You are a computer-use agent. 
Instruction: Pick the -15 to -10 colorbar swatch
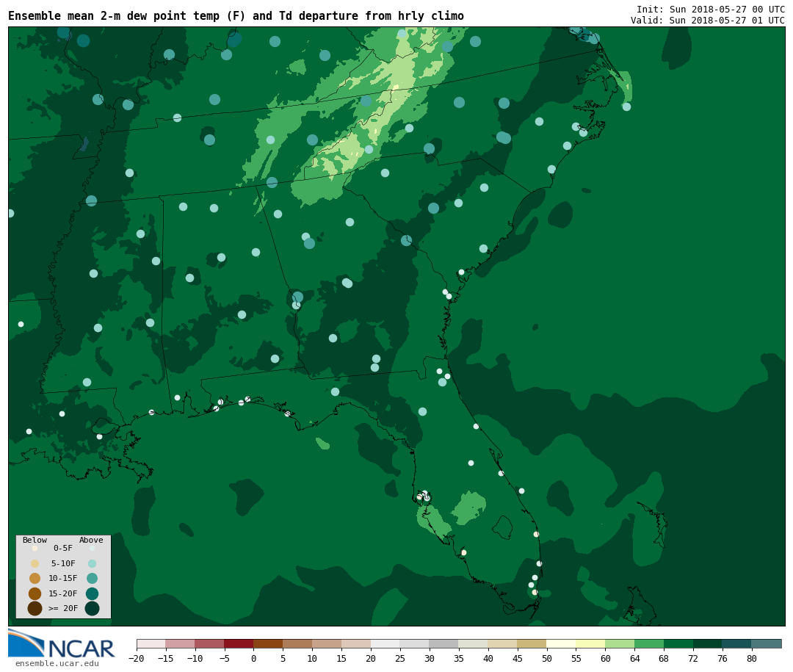click(180, 644)
